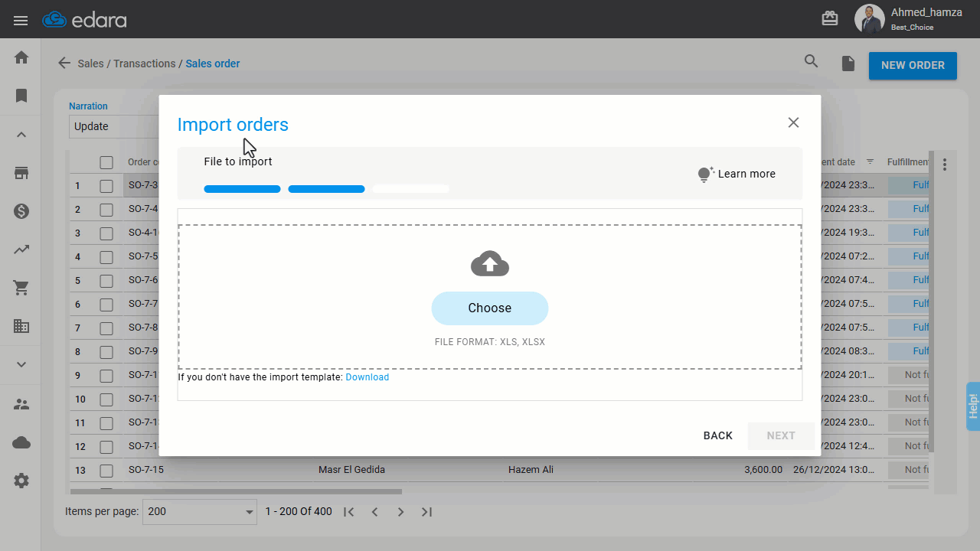The height and width of the screenshot is (551, 980).
Task: Jump to the first page
Action: coord(348,512)
